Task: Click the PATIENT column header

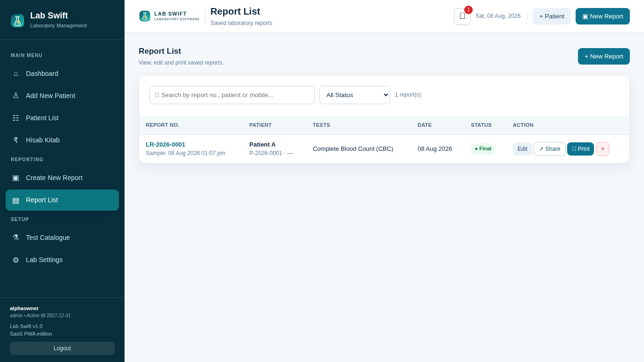Action: pyautogui.click(x=260, y=125)
